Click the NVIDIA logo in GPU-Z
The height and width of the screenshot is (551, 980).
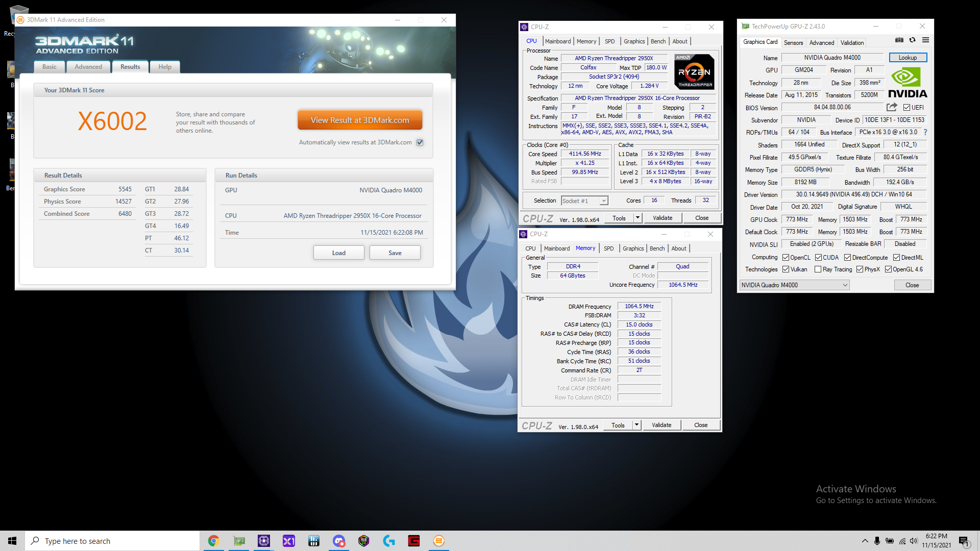[908, 83]
